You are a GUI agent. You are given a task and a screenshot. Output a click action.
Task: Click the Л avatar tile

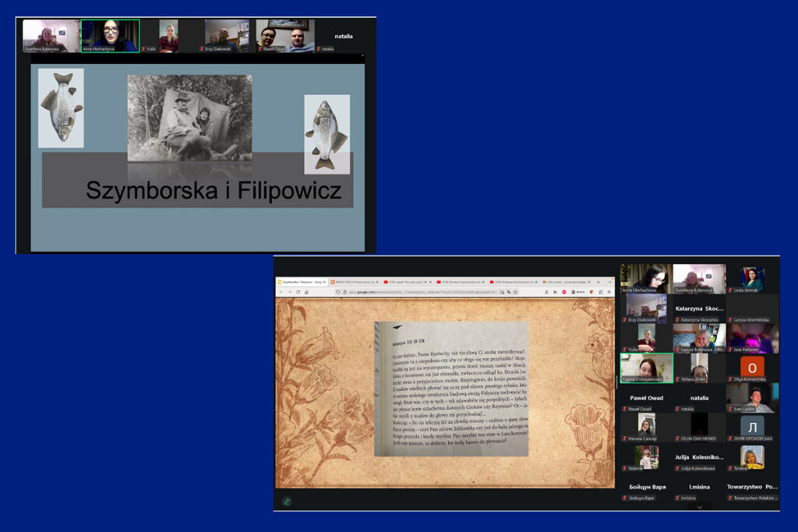tap(752, 426)
